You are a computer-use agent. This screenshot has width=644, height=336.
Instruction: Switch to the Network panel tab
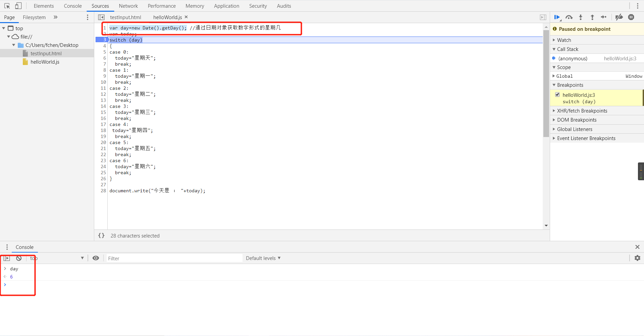(128, 6)
